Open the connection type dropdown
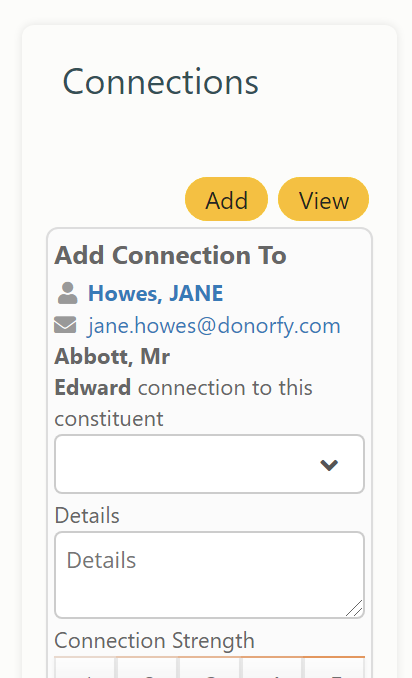412x678 pixels. coord(210,464)
